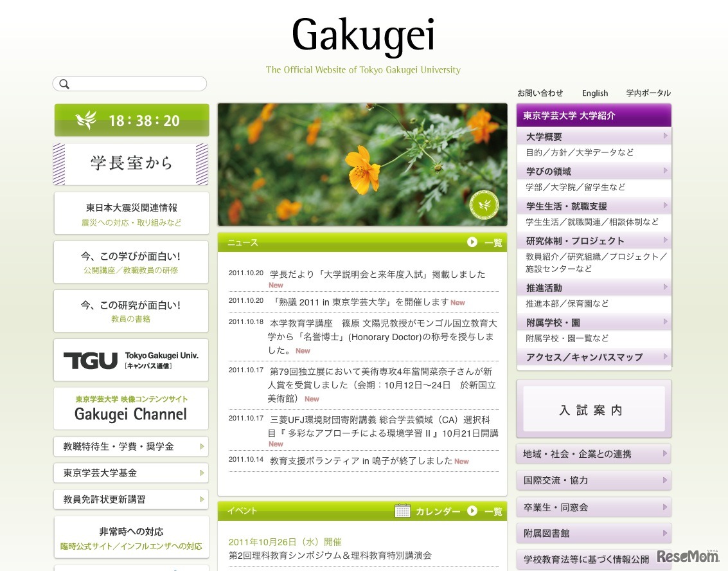Open 学校教育法等に基づく情報公開
Image resolution: width=728 pixels, height=571 pixels.
pyautogui.click(x=594, y=559)
